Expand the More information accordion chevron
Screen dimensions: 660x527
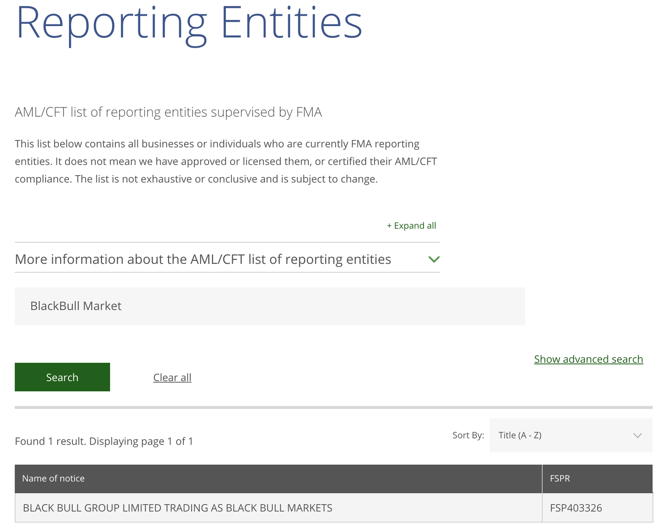pos(434,259)
